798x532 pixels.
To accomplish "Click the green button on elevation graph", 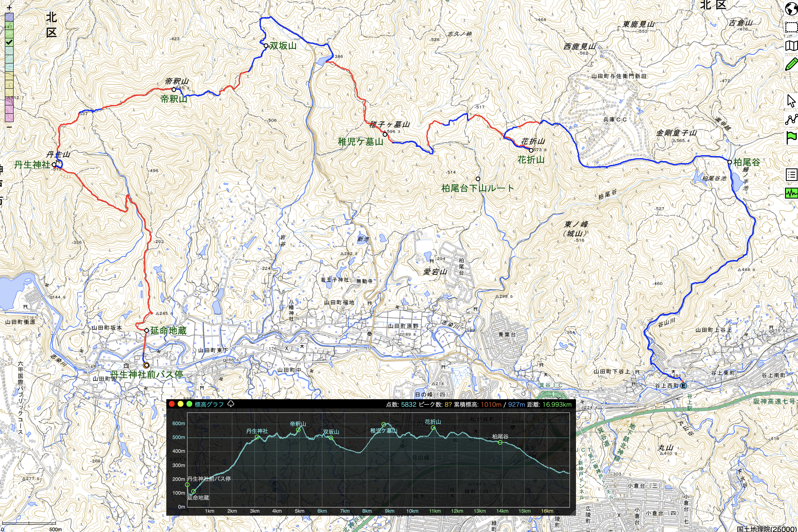I will pos(189,404).
